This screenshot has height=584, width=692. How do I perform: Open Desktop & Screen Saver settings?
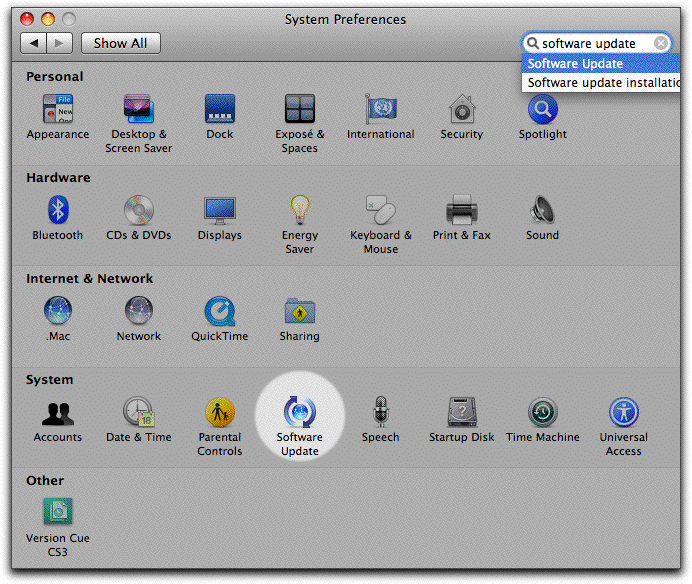point(138,110)
